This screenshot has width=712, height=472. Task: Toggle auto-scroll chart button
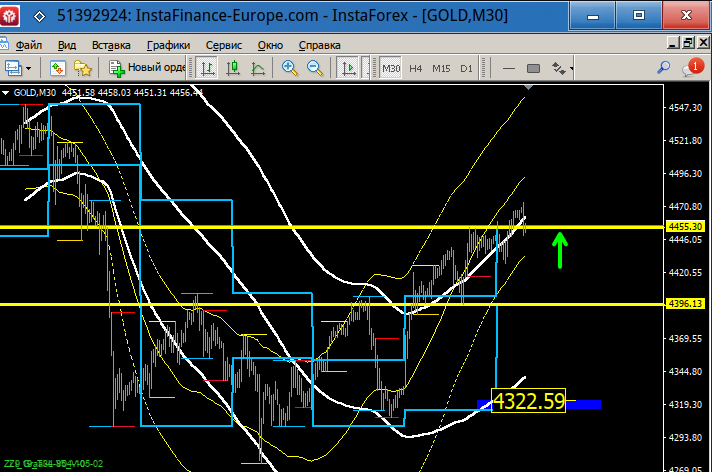(x=348, y=68)
